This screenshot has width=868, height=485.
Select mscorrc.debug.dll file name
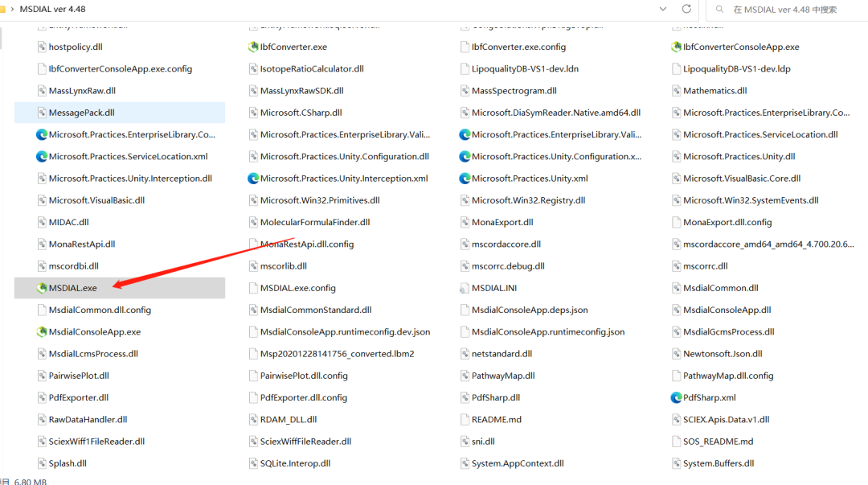pos(508,266)
